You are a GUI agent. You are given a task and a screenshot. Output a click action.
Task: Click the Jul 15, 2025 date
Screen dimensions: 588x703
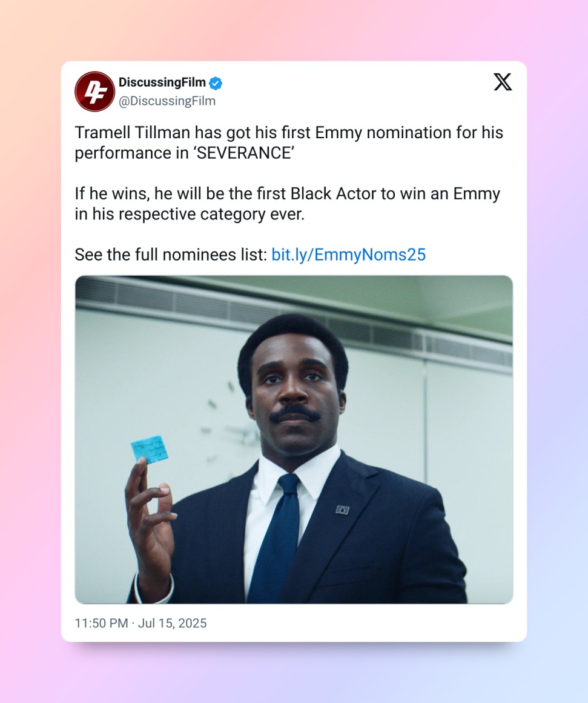(172, 623)
